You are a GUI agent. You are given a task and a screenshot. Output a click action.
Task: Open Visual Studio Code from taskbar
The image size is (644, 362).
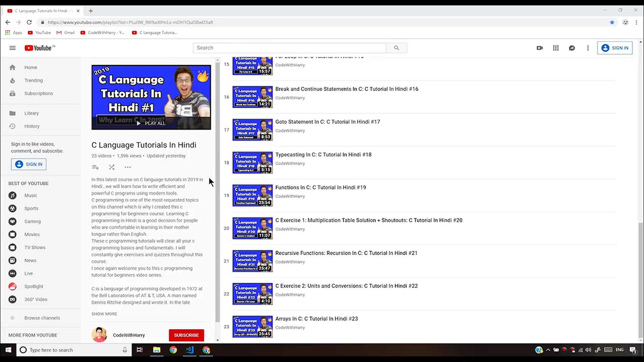[190, 350]
